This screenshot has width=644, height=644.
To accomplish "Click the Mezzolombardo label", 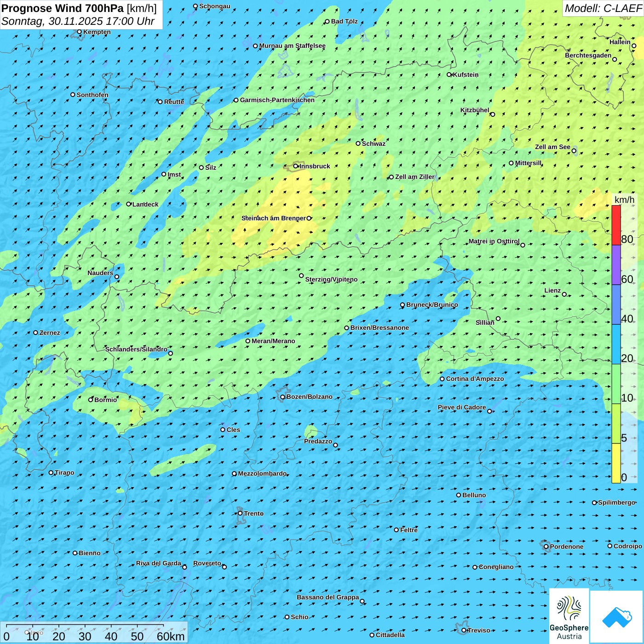I will pyautogui.click(x=262, y=473).
